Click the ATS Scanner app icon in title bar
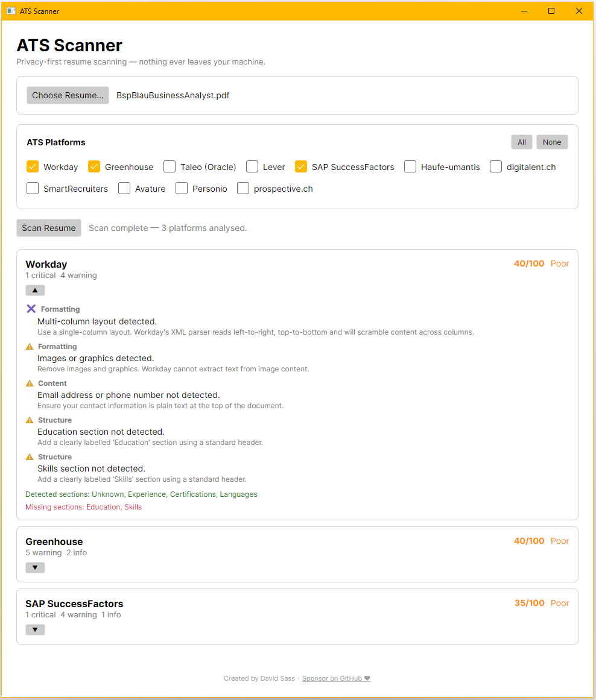Viewport: 596px width, 700px height. (x=11, y=11)
